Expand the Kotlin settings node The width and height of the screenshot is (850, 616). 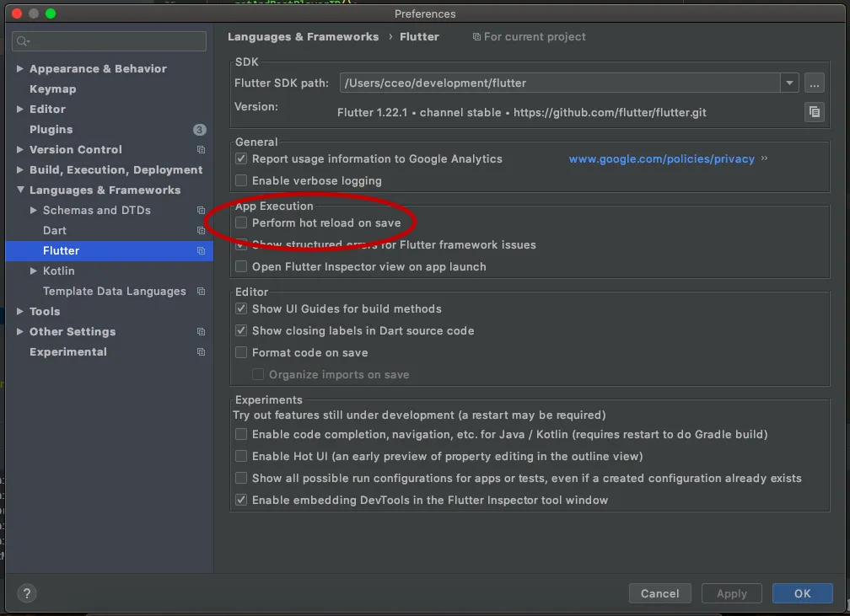(x=33, y=271)
